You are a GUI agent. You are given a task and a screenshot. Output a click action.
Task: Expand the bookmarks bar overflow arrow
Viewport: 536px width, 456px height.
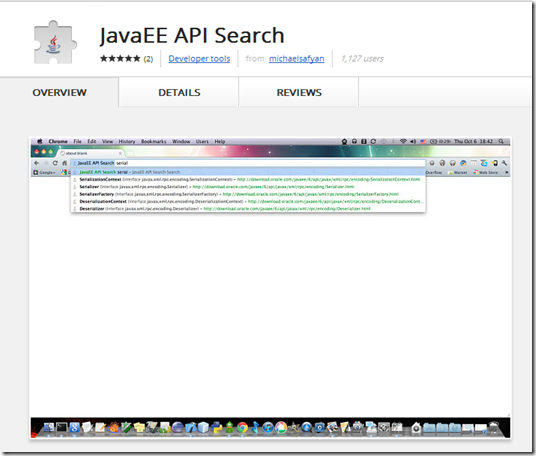(507, 172)
